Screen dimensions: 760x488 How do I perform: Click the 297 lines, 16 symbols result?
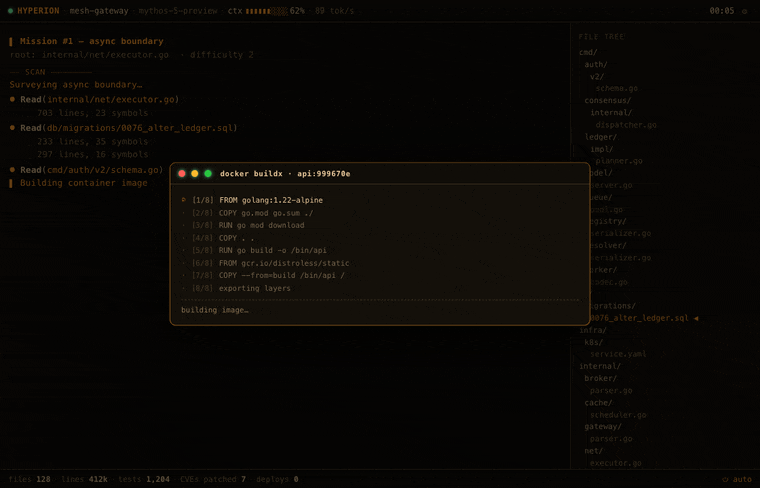(x=93, y=155)
